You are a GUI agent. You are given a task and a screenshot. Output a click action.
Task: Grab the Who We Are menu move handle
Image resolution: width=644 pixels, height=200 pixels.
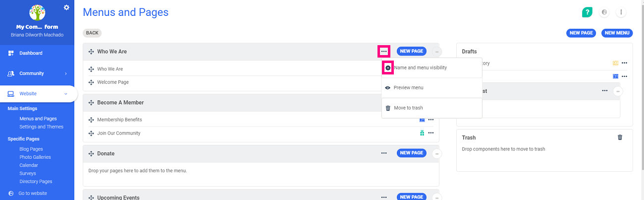click(91, 52)
